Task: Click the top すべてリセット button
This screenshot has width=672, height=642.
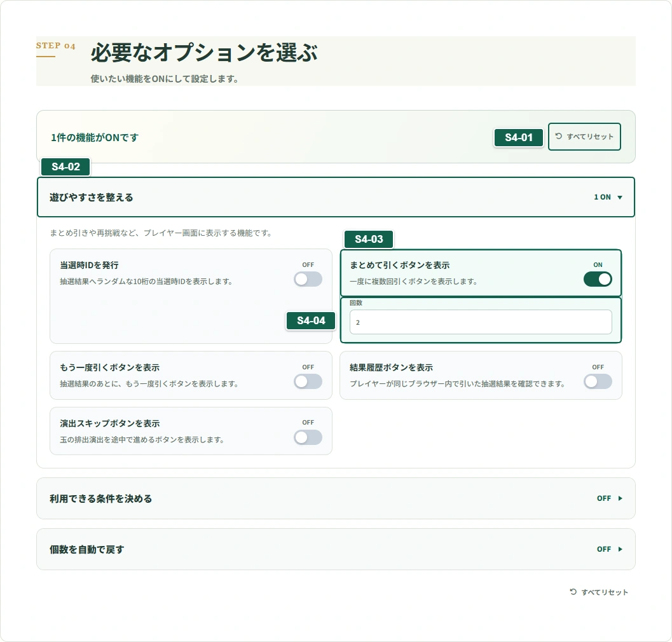Action: coord(584,137)
